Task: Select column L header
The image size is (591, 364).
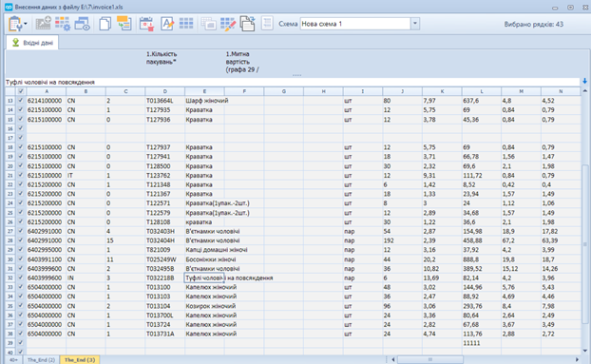Action: click(x=482, y=91)
